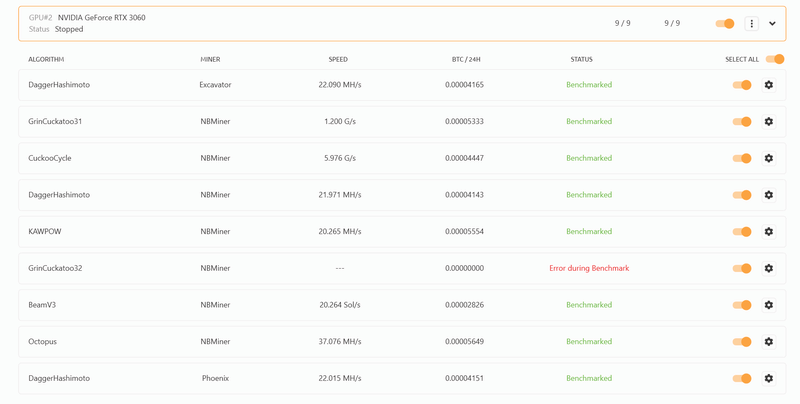The image size is (800, 404).
Task: Disable GrinCuckatoo31 algorithm switch
Action: [742, 121]
